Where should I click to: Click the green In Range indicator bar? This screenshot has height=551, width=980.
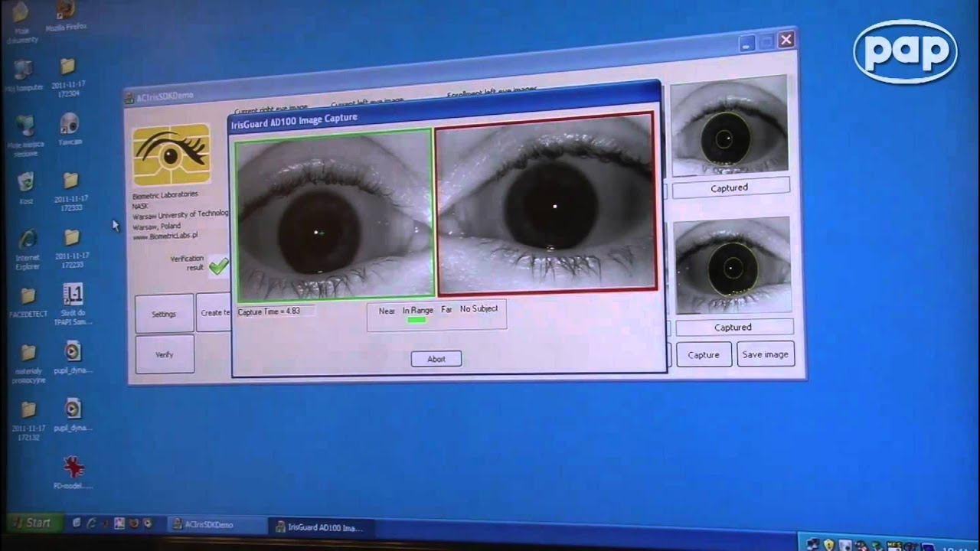click(x=416, y=319)
